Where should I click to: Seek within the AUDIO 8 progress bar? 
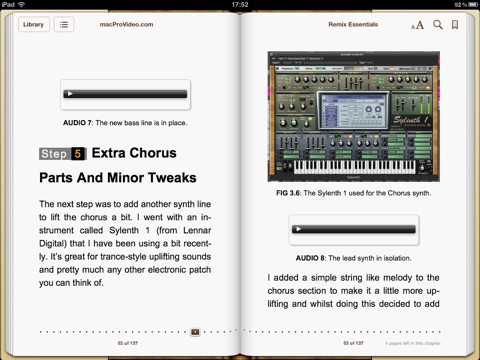(x=354, y=229)
